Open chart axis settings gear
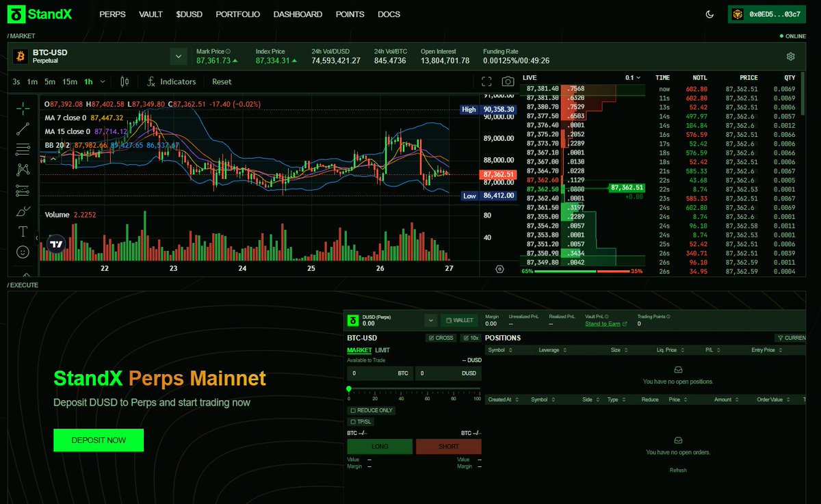 click(499, 269)
